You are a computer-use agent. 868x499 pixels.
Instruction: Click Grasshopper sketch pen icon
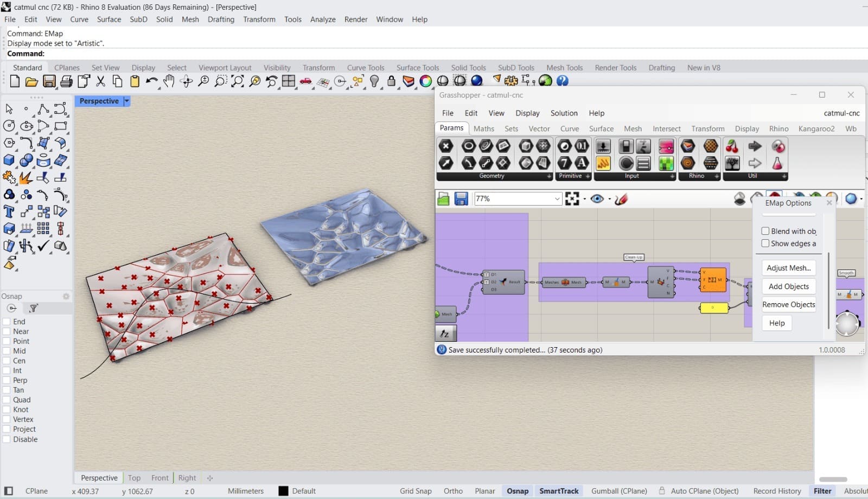[622, 199]
